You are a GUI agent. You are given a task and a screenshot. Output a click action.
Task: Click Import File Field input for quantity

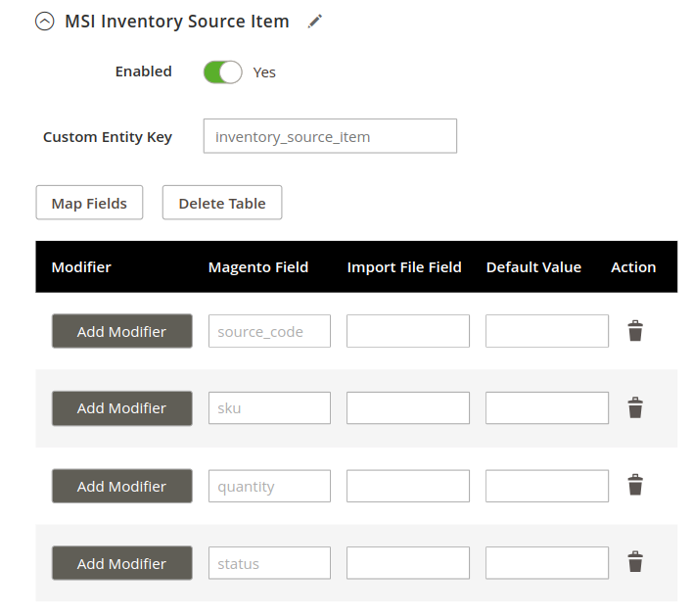click(408, 486)
